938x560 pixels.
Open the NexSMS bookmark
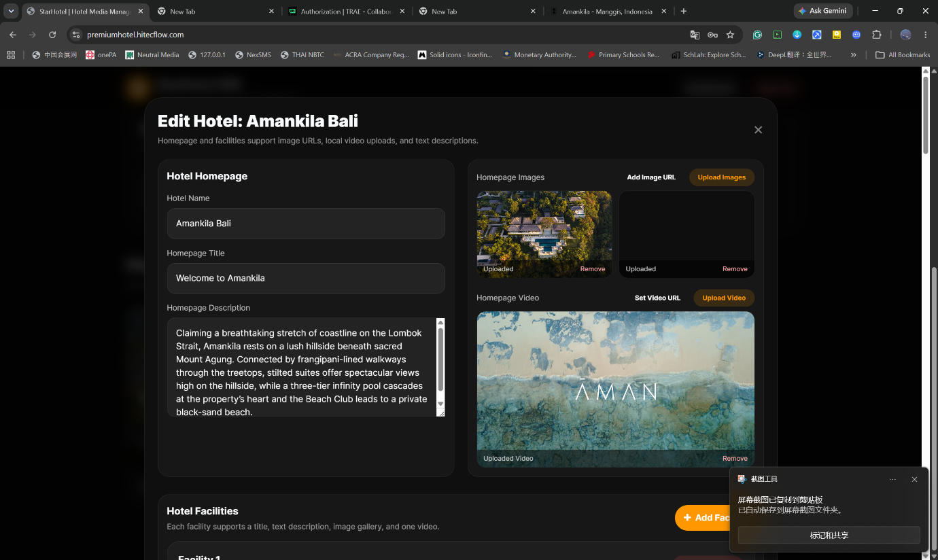tap(254, 55)
